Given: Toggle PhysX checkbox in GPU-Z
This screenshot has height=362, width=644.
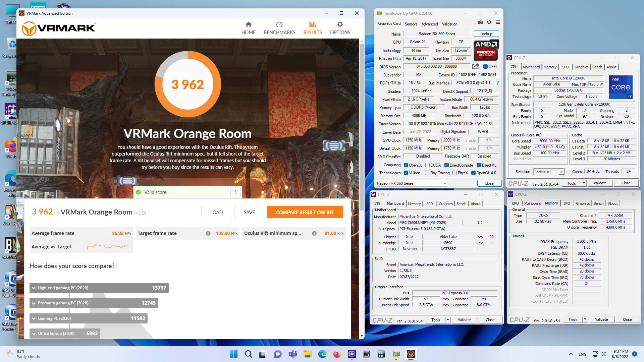Looking at the screenshot, I should (454, 173).
